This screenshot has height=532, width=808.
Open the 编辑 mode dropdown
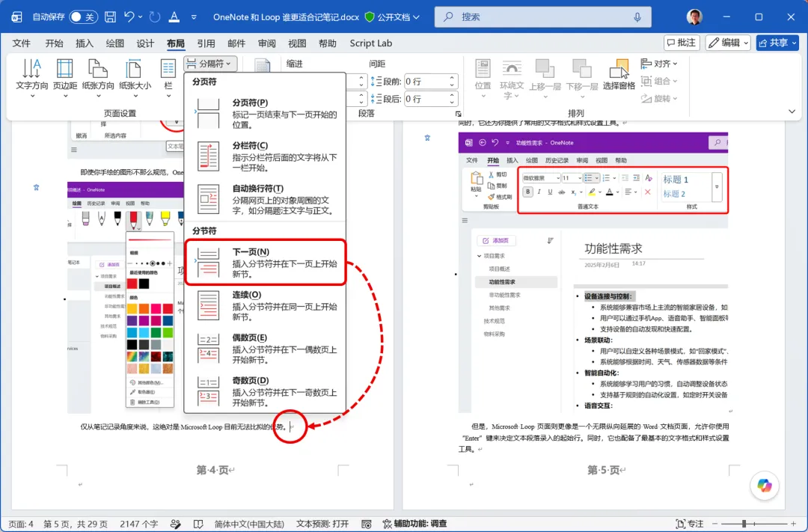pyautogui.click(x=728, y=43)
